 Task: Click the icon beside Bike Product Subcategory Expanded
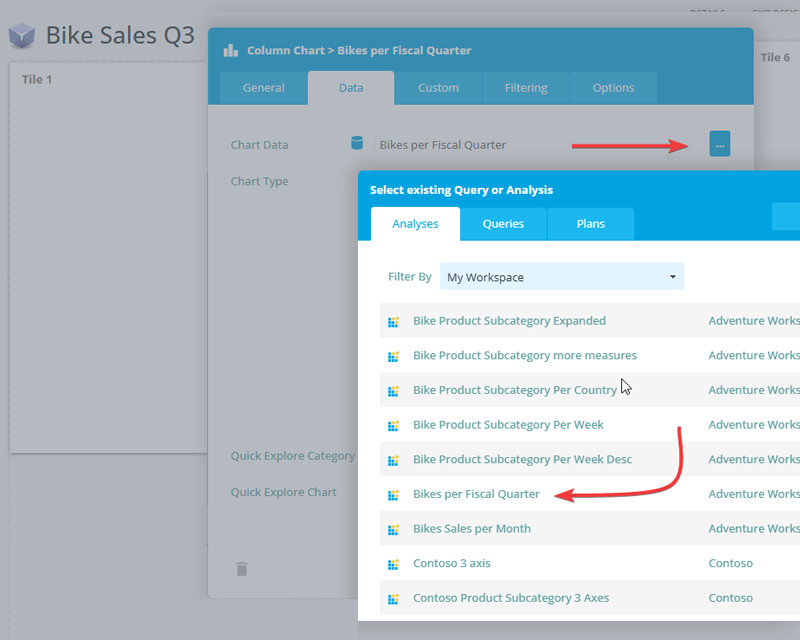coord(393,322)
